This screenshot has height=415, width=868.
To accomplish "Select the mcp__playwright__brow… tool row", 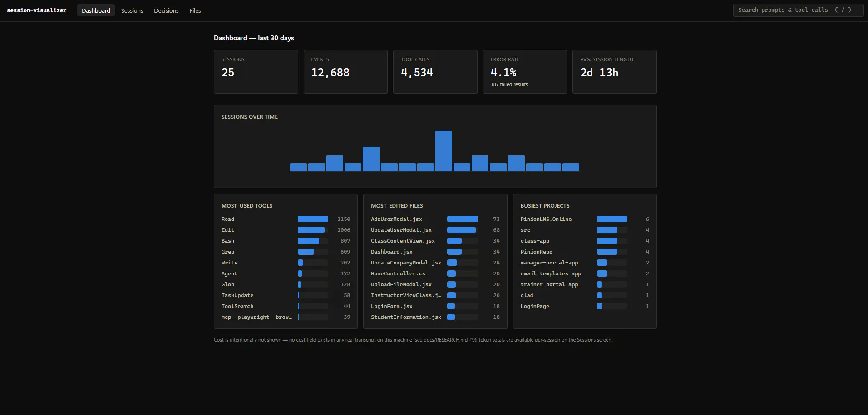I will click(286, 317).
